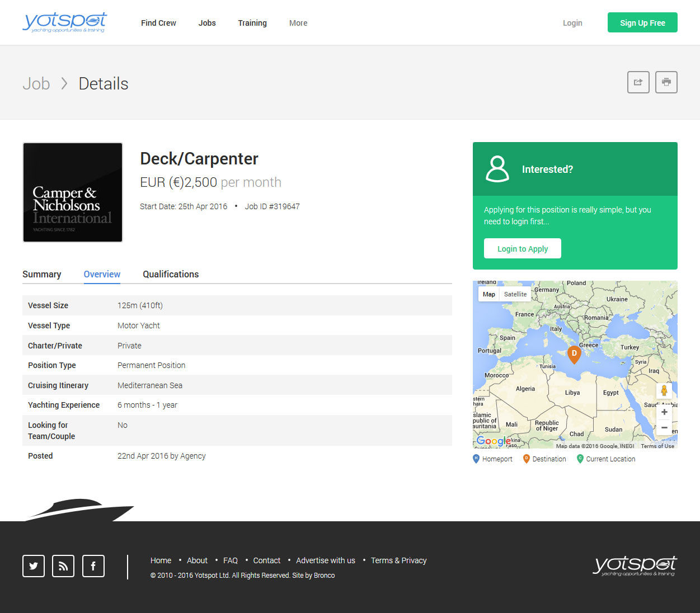Click the Permanent Position value
Viewport: 700px width, 613px height.
pos(151,365)
